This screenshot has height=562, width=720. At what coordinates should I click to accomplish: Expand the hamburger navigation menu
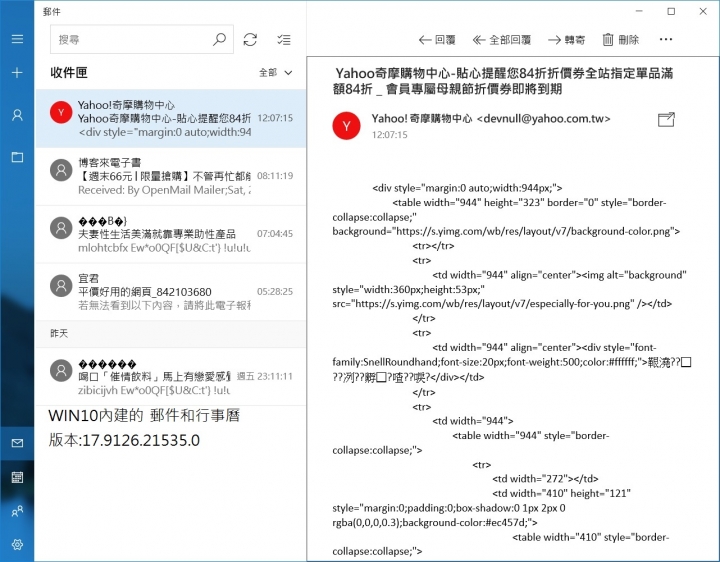point(17,39)
